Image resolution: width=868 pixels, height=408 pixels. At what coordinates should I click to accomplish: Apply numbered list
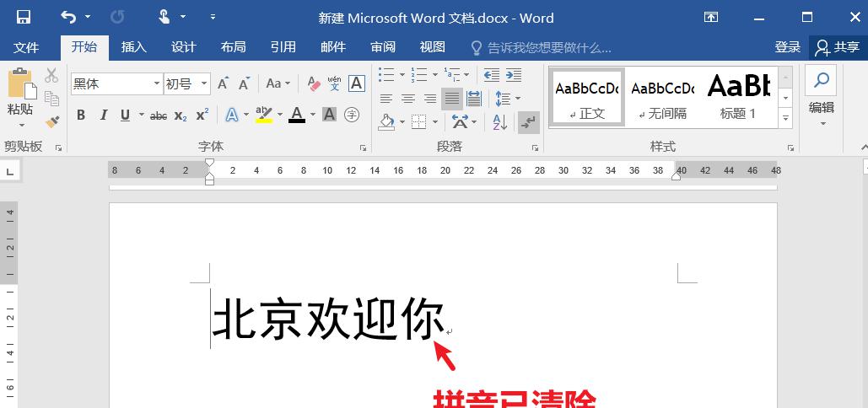click(x=418, y=74)
